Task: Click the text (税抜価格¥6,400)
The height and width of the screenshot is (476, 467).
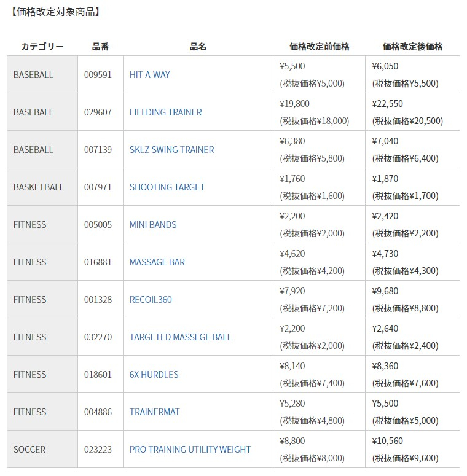Action: (x=405, y=158)
